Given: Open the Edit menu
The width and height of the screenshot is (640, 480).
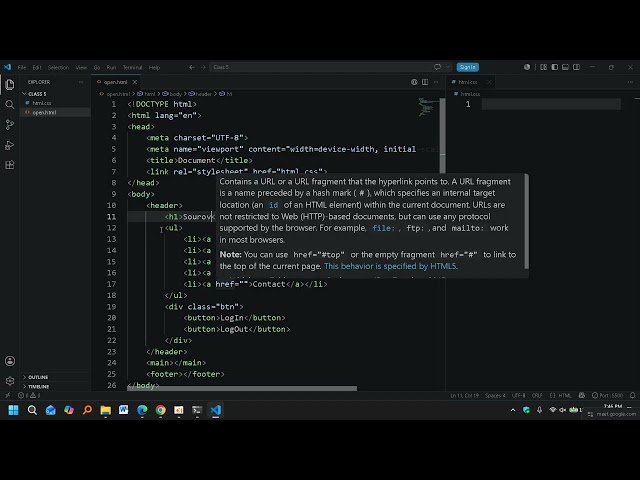Looking at the screenshot, I should tap(37, 67).
